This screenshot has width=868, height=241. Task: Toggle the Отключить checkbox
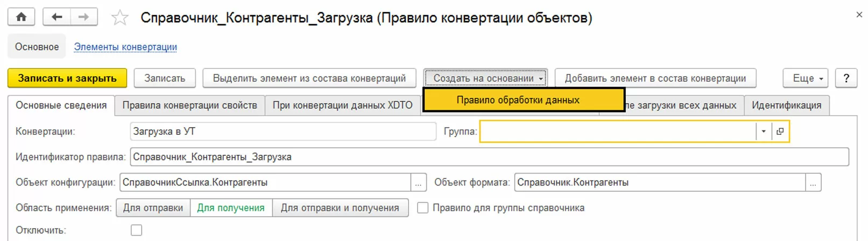(x=137, y=230)
